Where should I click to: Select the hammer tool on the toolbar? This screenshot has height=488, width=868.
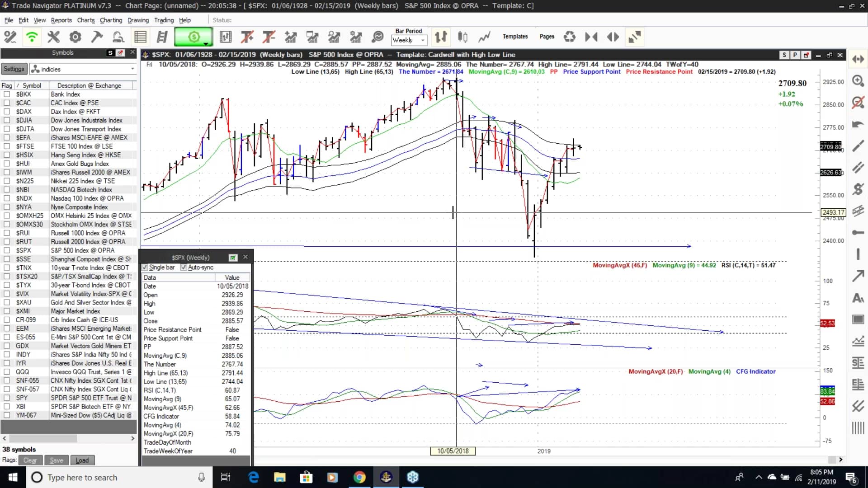(97, 37)
